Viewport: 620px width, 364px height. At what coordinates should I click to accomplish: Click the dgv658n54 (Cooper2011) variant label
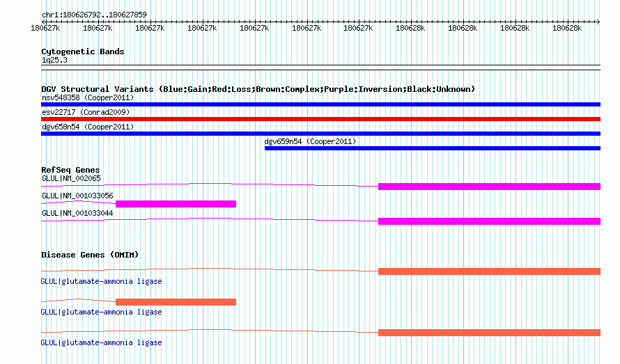(88, 127)
